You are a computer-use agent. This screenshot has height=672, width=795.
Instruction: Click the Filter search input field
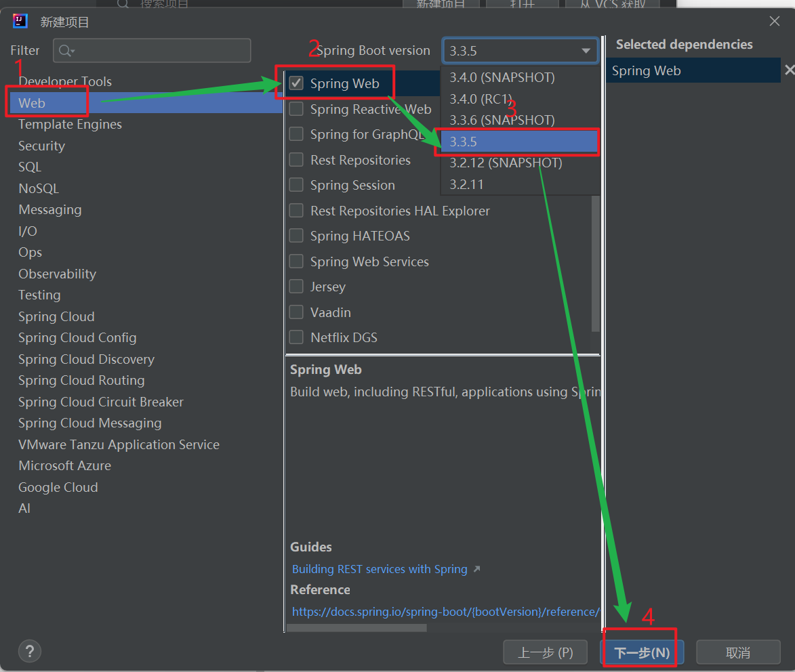[152, 51]
